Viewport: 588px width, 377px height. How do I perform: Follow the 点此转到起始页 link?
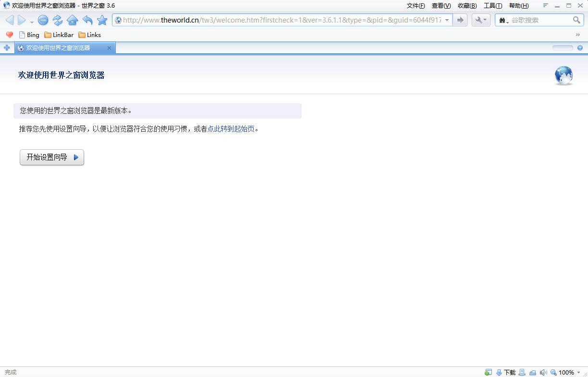231,129
